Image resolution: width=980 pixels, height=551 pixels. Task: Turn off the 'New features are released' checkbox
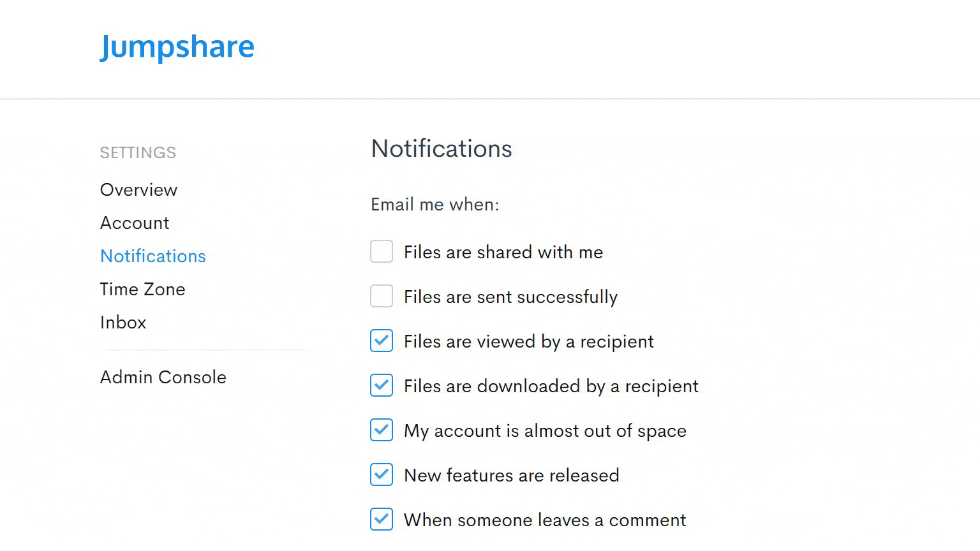[x=382, y=475]
